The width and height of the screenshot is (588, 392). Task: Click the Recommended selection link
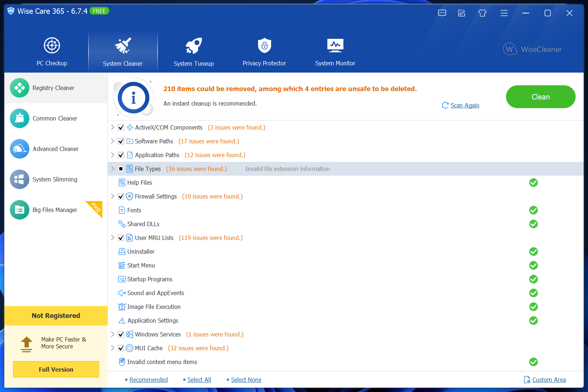click(x=148, y=380)
